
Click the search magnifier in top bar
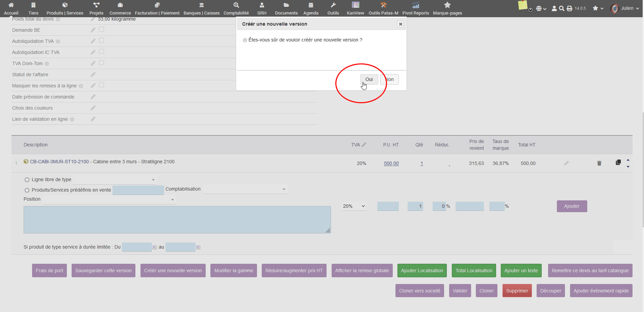pos(561,8)
